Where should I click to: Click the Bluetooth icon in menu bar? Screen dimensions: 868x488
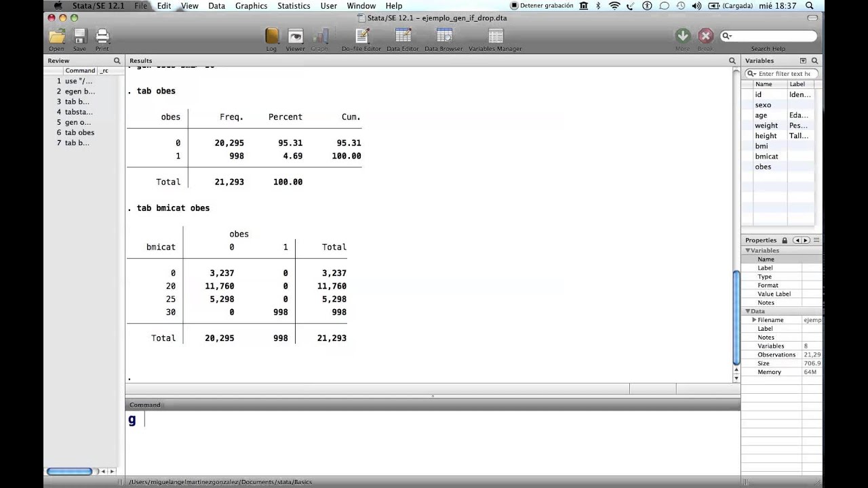point(599,5)
